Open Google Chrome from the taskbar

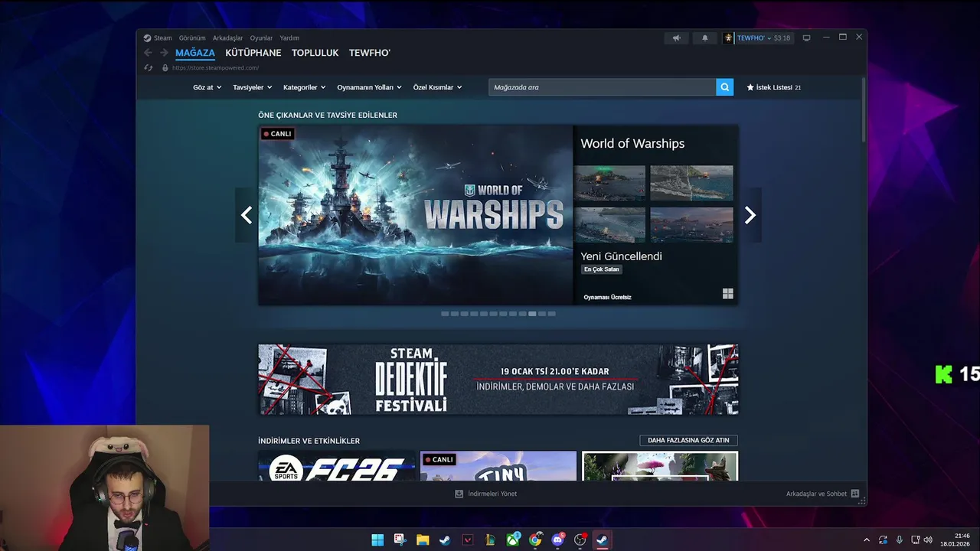(x=535, y=540)
